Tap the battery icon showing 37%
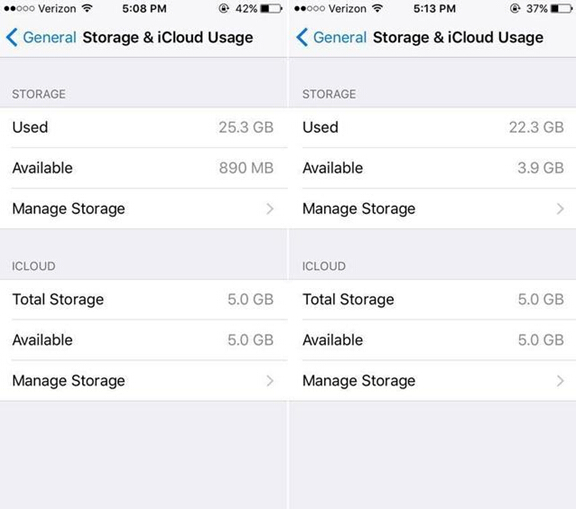The height and width of the screenshot is (509, 576). 561,8
